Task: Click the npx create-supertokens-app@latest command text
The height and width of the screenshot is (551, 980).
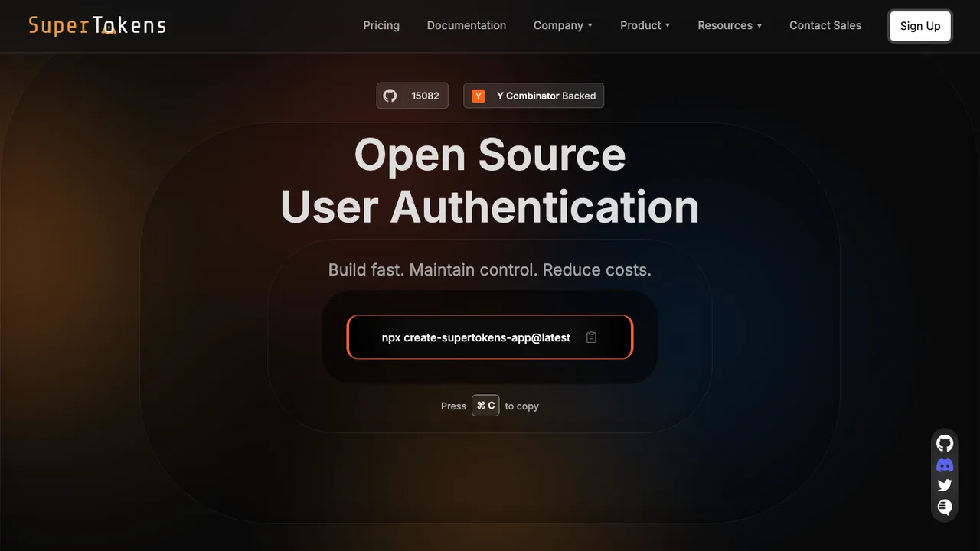Action: click(476, 337)
